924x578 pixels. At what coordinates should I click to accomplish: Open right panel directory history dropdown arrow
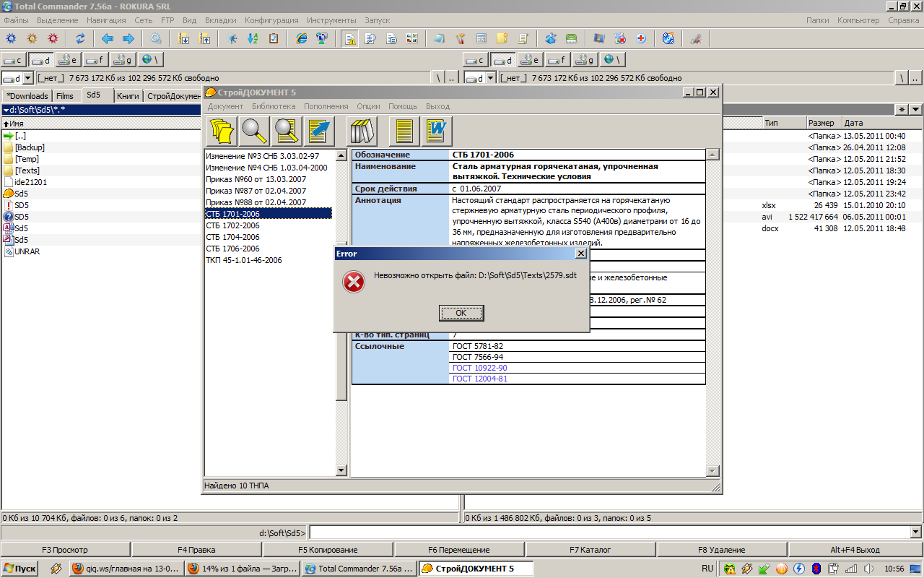click(915, 109)
